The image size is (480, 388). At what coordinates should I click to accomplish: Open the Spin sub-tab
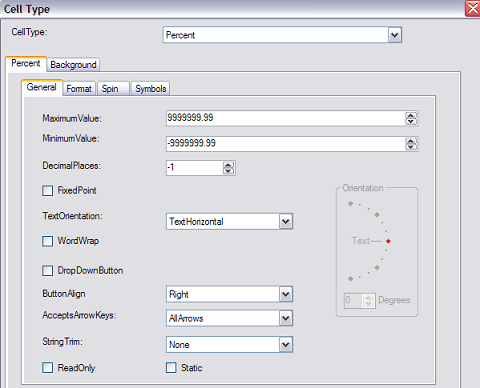(x=113, y=89)
